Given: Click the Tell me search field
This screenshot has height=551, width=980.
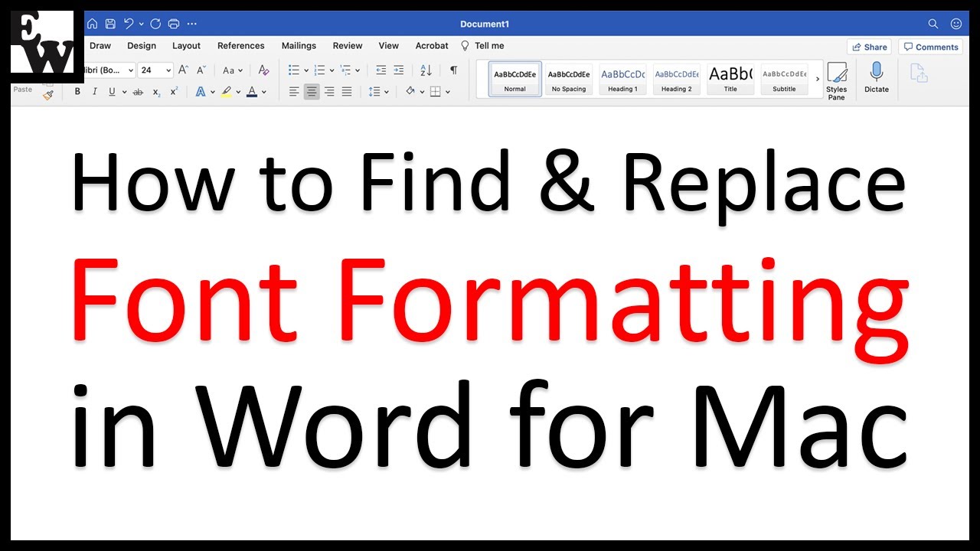Looking at the screenshot, I should click(x=482, y=46).
